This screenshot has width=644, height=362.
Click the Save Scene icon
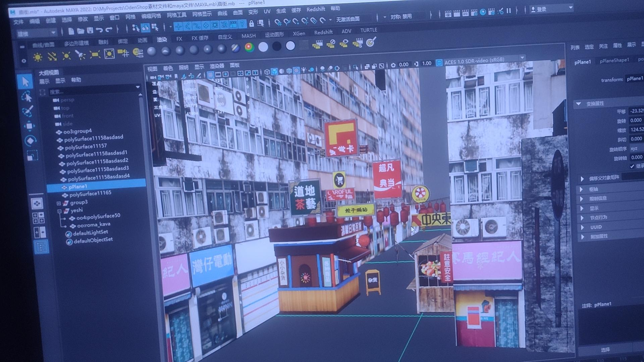coord(90,31)
